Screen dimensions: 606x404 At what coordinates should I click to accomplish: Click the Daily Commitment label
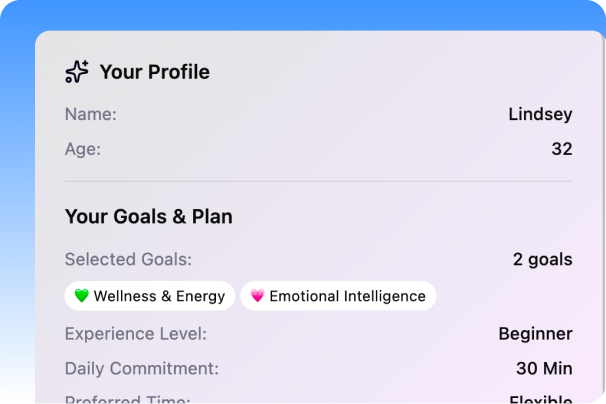(142, 368)
